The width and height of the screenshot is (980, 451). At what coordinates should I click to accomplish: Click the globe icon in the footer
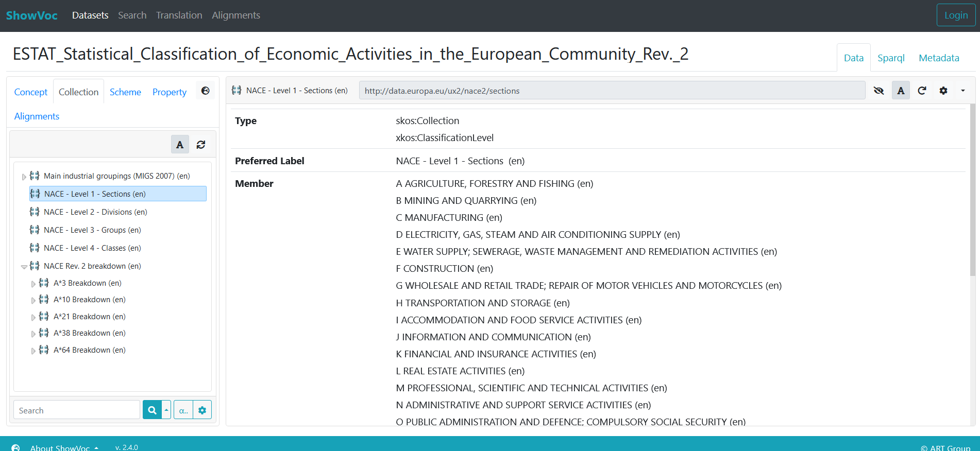point(16,447)
